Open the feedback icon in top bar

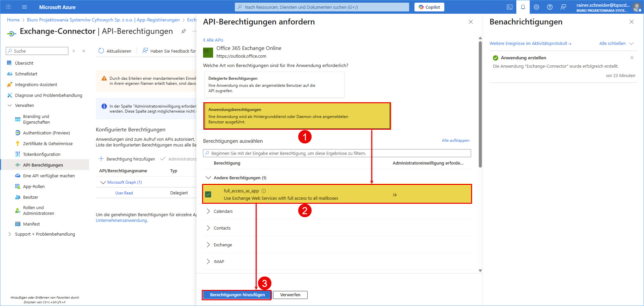coord(563,7)
